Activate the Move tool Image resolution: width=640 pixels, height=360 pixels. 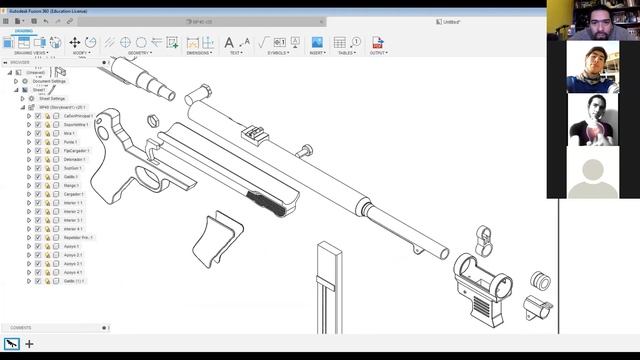(75, 42)
